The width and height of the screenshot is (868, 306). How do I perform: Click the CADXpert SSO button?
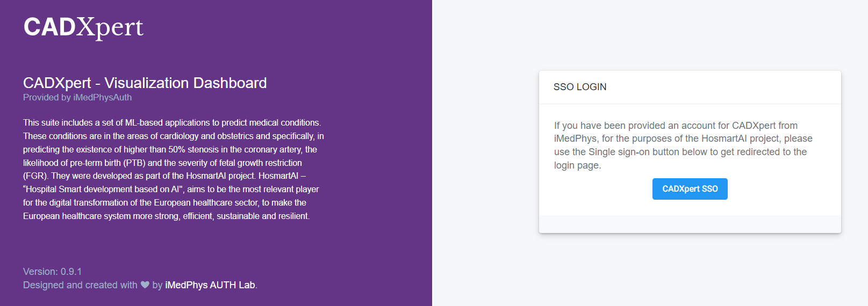click(x=690, y=189)
